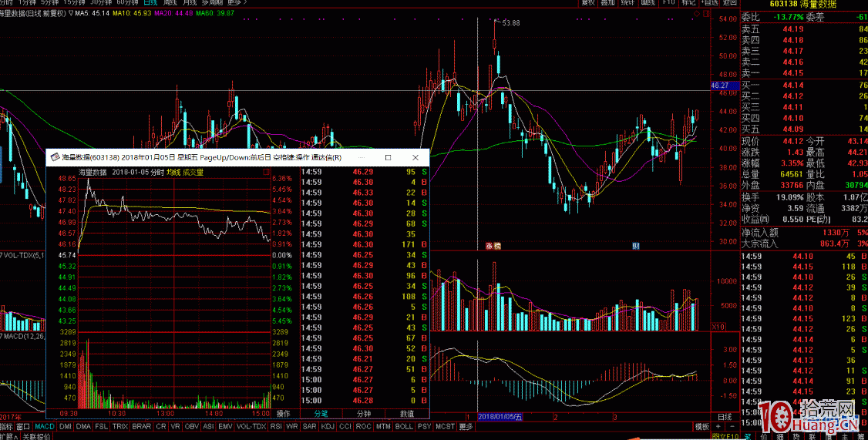Click the 画线 drawing tool button
Viewport: 868px width, 440px height.
[648, 3]
